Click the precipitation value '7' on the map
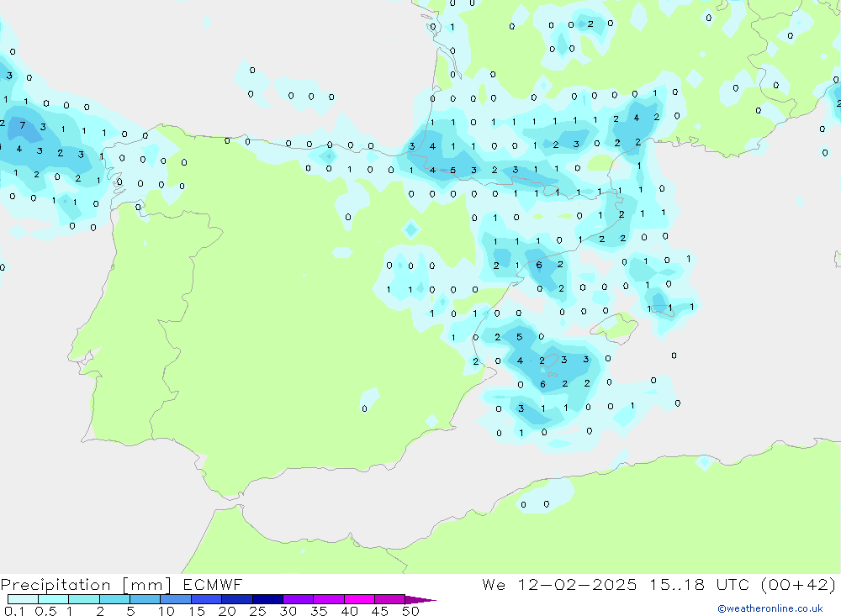Viewport: 841px width, 616px height. tap(22, 125)
